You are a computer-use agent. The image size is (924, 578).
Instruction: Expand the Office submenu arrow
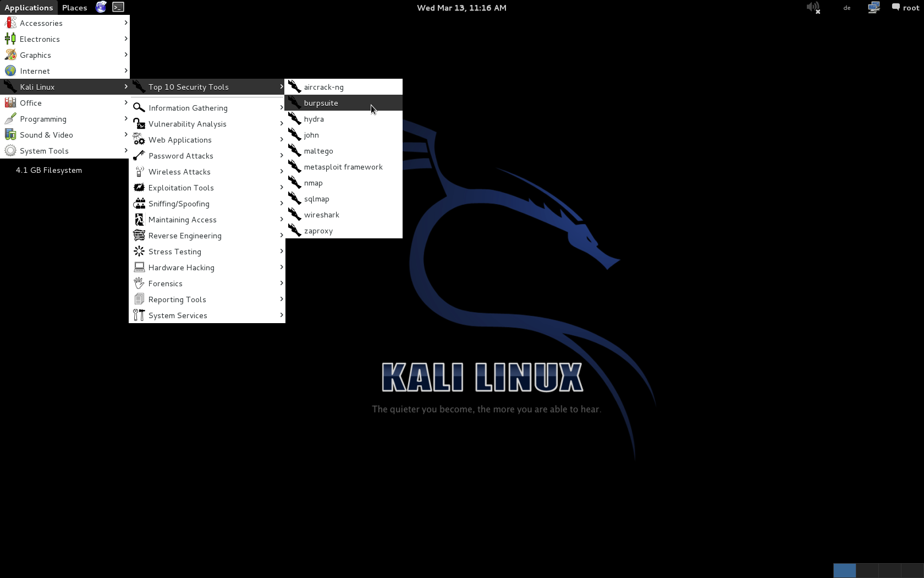(x=126, y=102)
